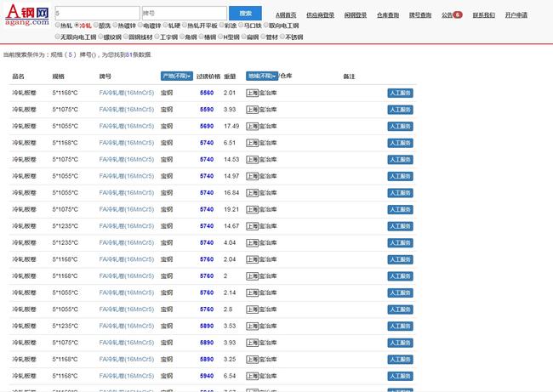Screen dimensions: 553x392
Task: Click the price 5690
Action: point(207,126)
